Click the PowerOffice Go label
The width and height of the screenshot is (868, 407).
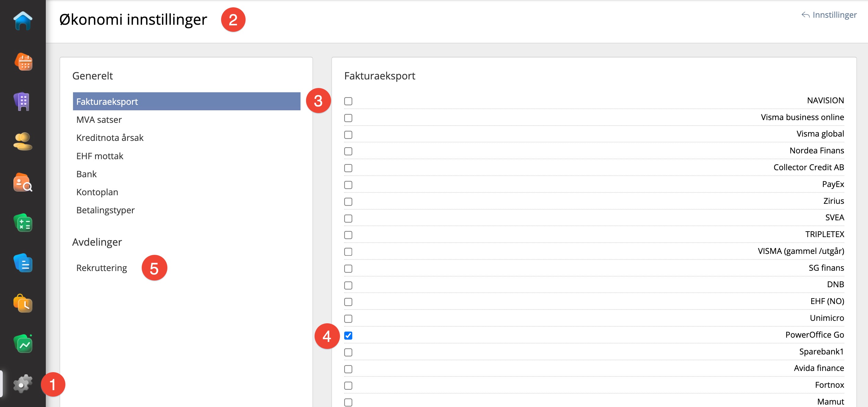[x=815, y=335]
